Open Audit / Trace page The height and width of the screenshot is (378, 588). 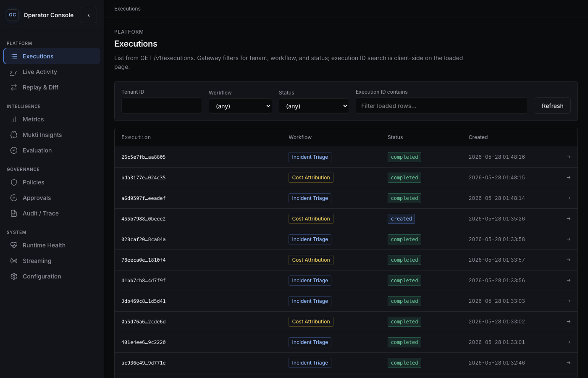pos(52,213)
